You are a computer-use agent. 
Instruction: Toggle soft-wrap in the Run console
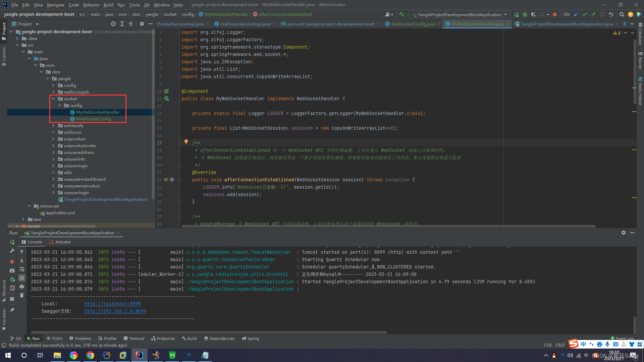22,269
